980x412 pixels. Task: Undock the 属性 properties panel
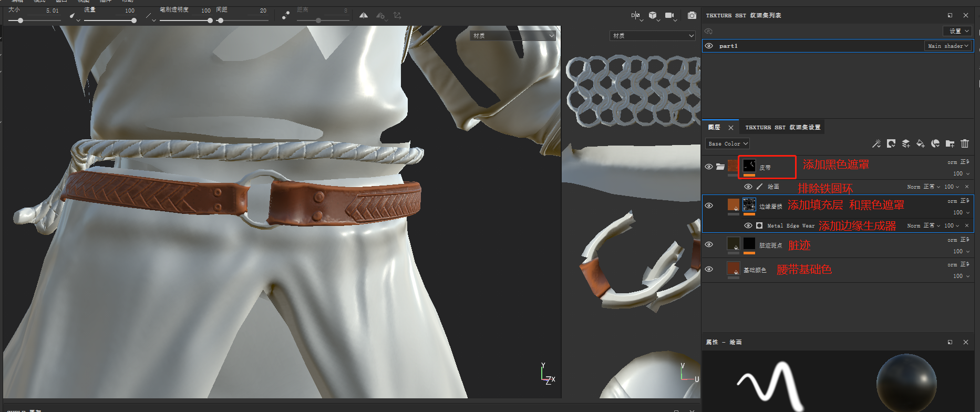click(x=950, y=342)
